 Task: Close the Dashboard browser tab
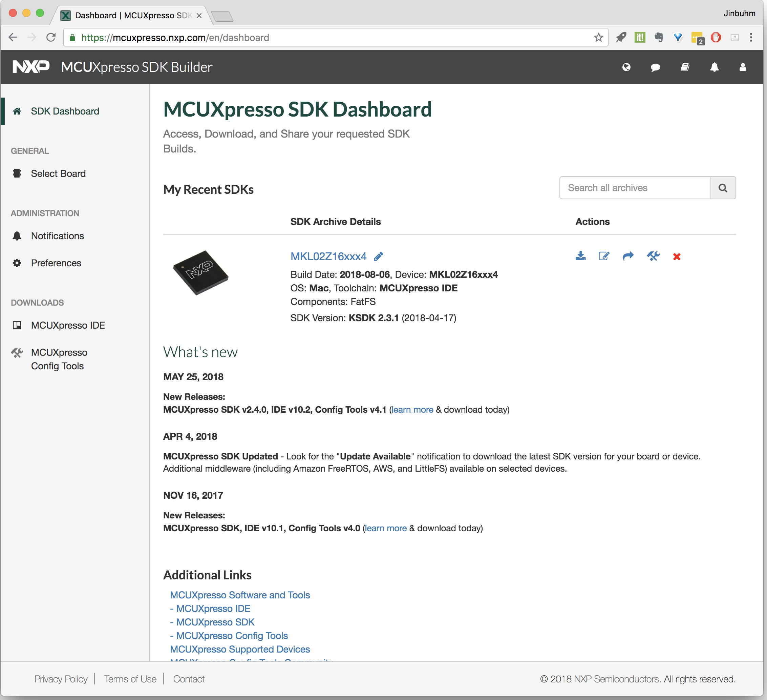click(x=199, y=16)
